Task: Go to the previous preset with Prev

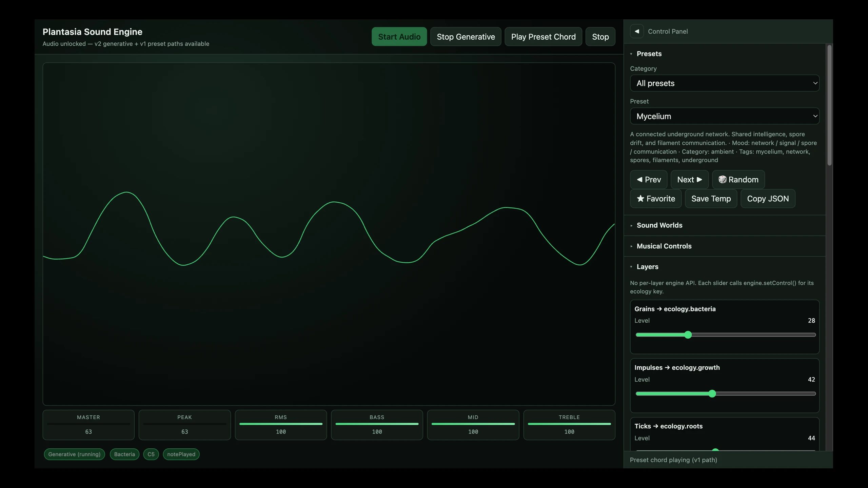Action: click(x=649, y=180)
